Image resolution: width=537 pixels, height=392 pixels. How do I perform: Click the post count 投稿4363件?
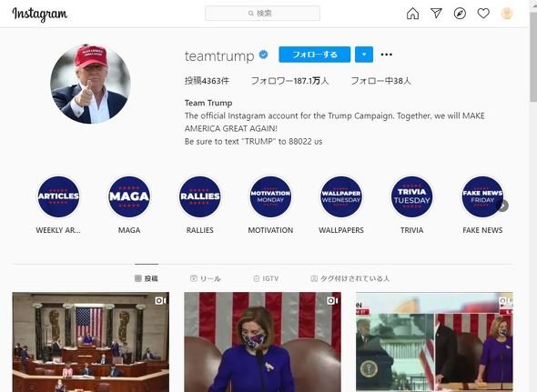(x=207, y=81)
